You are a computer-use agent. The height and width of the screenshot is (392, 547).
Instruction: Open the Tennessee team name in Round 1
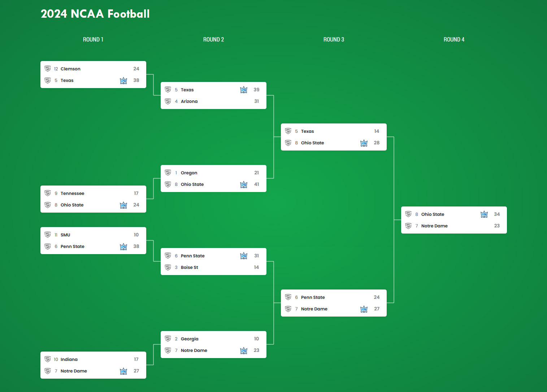coord(72,193)
